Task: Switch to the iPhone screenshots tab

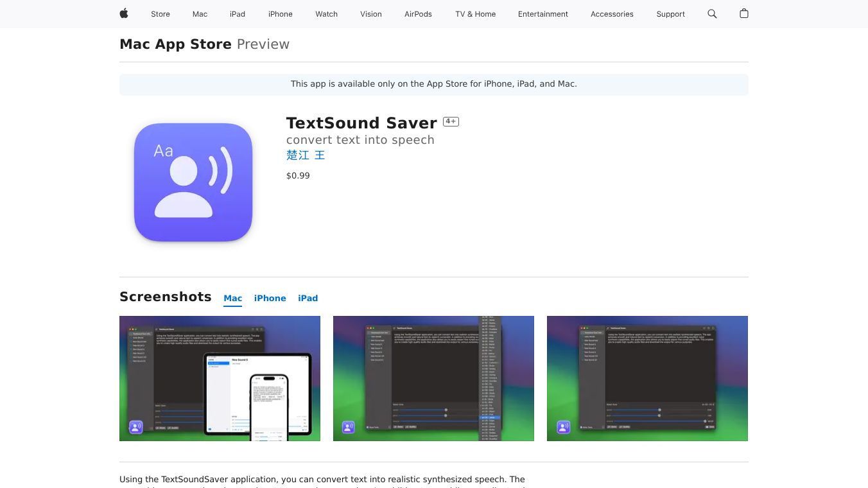Action: pyautogui.click(x=270, y=299)
